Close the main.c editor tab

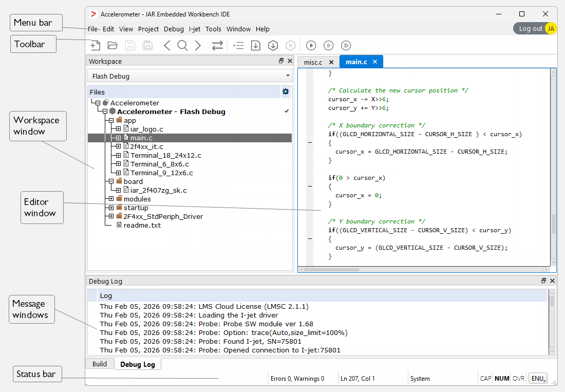pos(375,62)
